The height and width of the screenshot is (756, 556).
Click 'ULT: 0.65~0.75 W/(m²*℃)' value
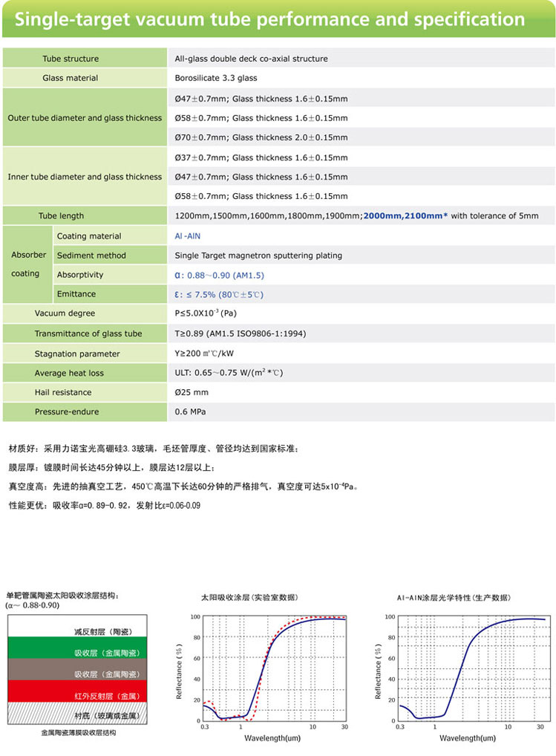click(229, 372)
